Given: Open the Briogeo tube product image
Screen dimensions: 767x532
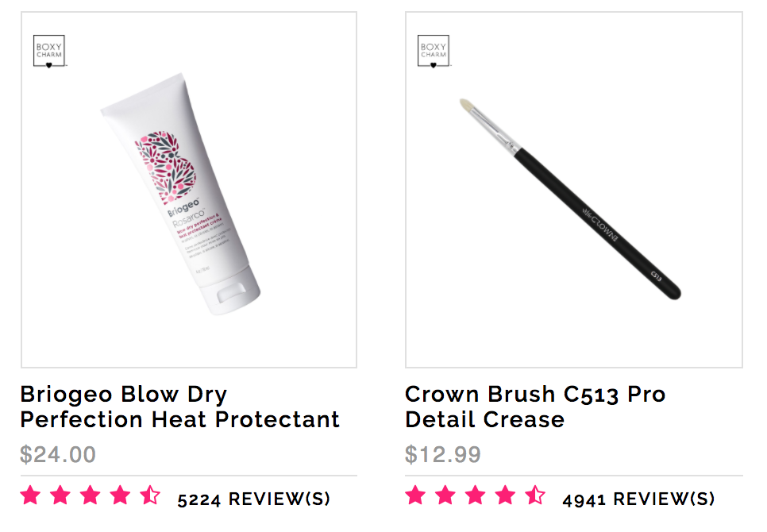Looking at the screenshot, I should [x=180, y=194].
